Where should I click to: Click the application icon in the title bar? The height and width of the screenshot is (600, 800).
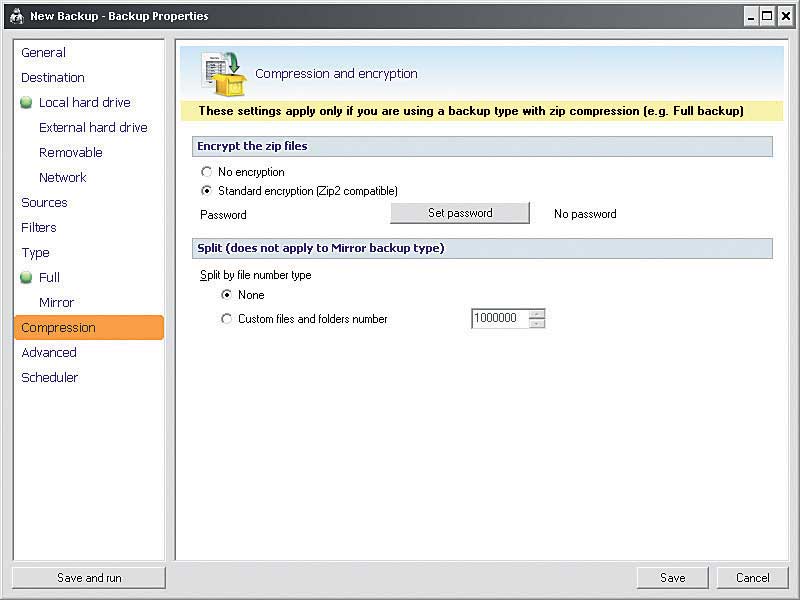click(17, 16)
